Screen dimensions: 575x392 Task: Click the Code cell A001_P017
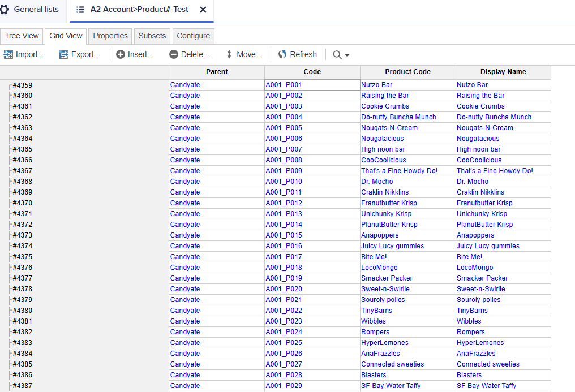[312, 257]
